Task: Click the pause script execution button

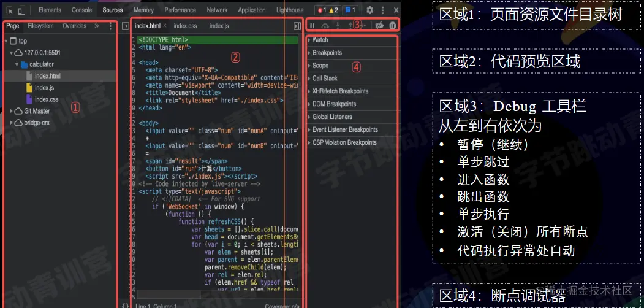Action: pyautogui.click(x=312, y=26)
